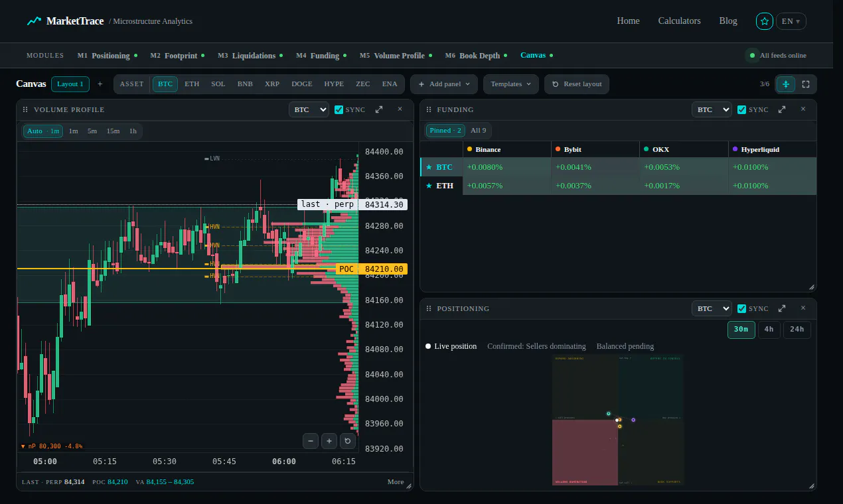Viewport: 843px width, 504px height.
Task: Open the M4 Funding module
Action: [x=322, y=56]
